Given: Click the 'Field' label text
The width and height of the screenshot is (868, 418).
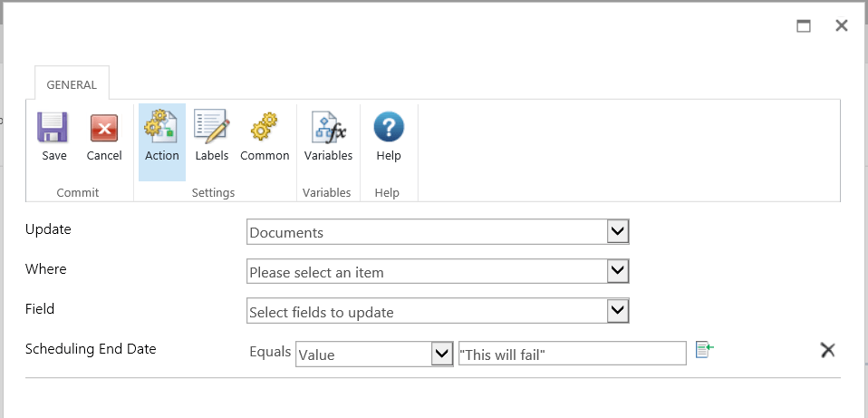Looking at the screenshot, I should 40,309.
